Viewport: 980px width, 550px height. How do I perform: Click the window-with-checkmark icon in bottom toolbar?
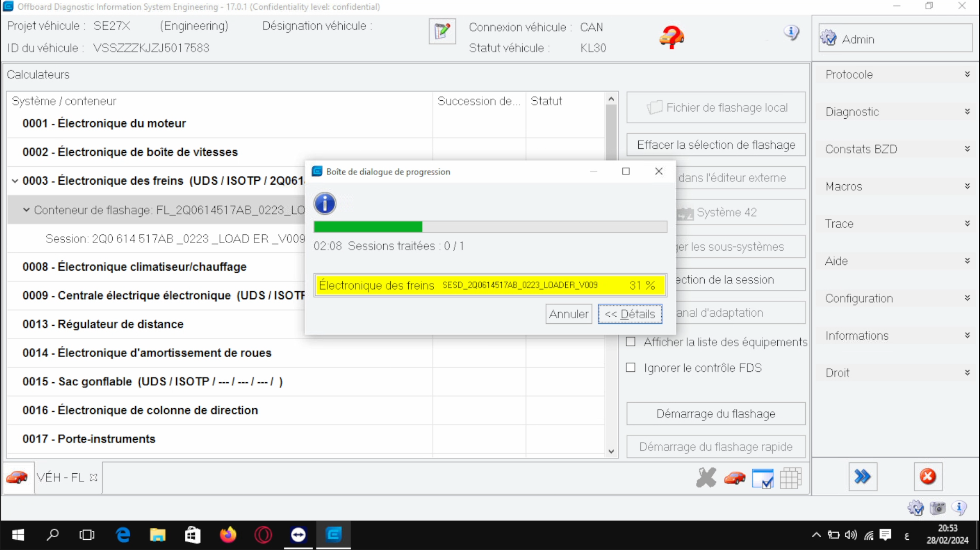[x=762, y=478]
